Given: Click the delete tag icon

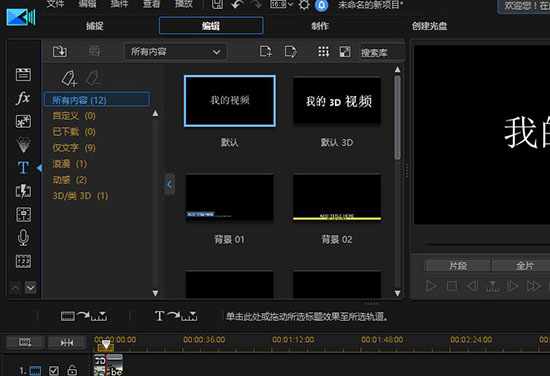Looking at the screenshot, I should point(93,78).
